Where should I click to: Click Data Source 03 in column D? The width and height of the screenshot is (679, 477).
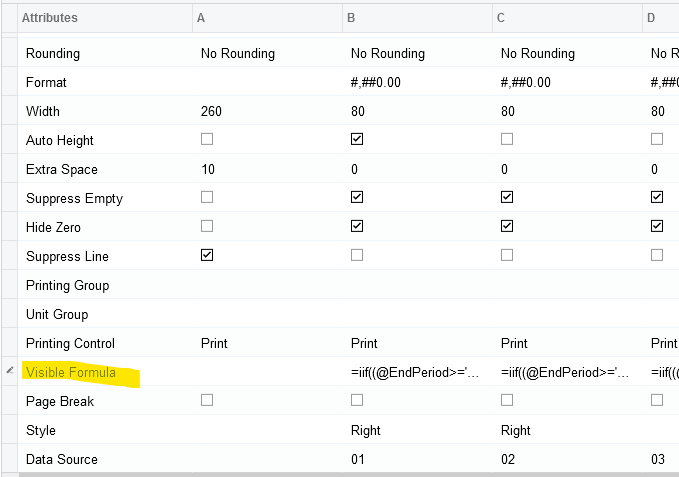click(x=661, y=459)
